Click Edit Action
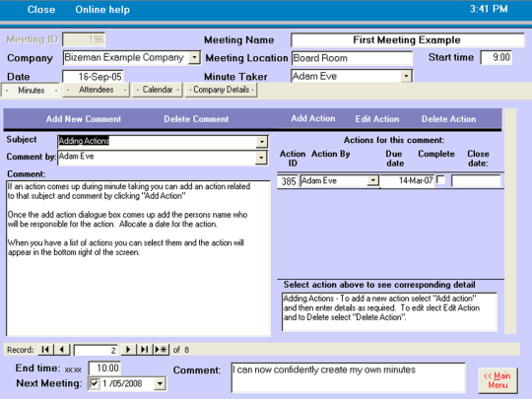The image size is (532, 399). click(377, 119)
